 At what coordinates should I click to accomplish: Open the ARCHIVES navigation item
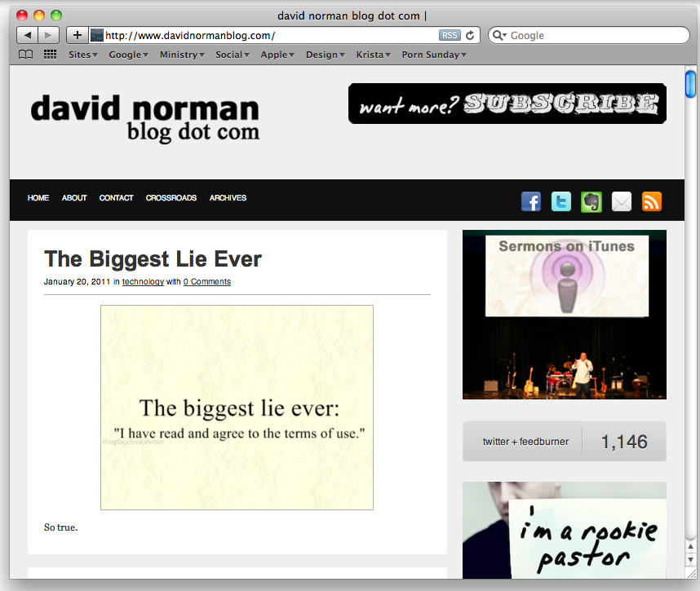(x=228, y=198)
